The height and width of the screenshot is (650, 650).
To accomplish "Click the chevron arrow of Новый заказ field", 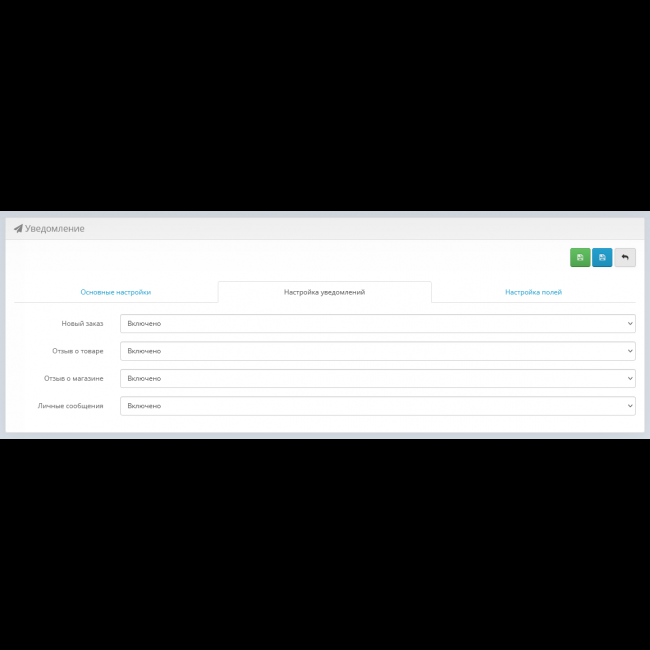I will (629, 324).
